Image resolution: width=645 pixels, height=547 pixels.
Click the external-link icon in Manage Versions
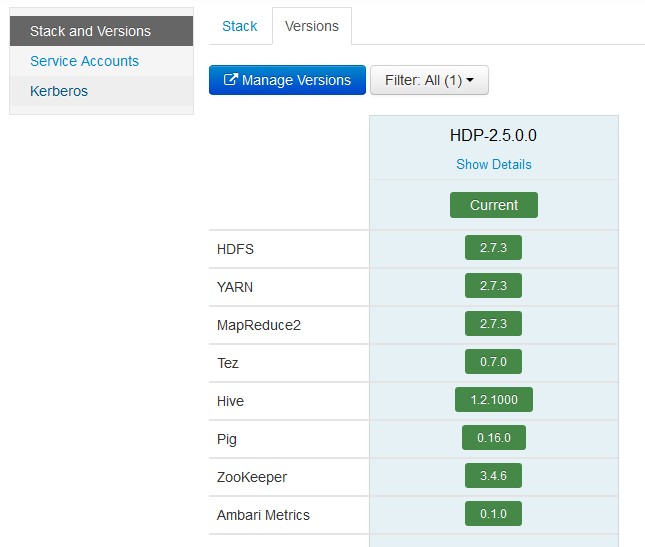[231, 81]
